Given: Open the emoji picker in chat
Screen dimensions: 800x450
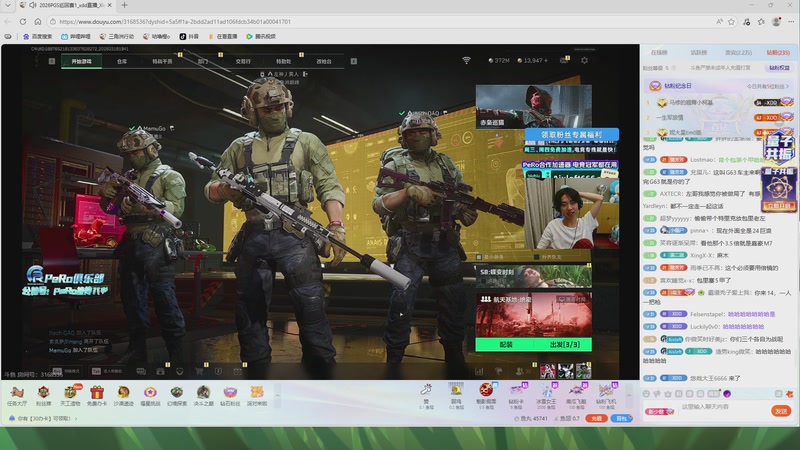Looking at the screenshot, I should [646, 394].
